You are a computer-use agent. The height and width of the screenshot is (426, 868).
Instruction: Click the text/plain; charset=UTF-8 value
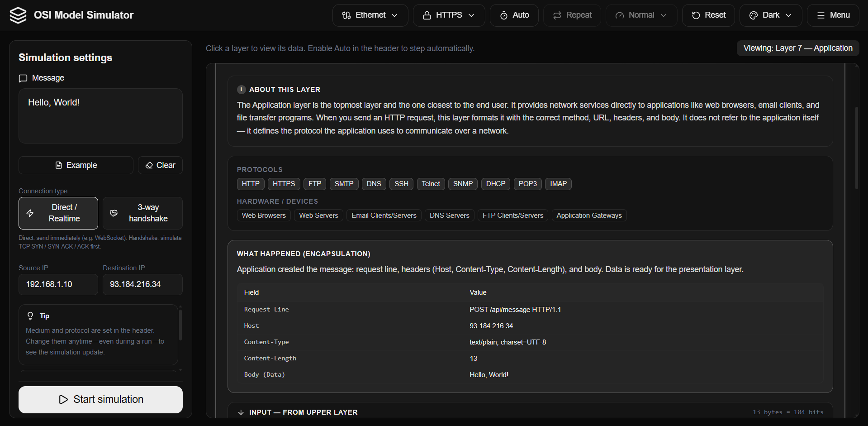[508, 342]
